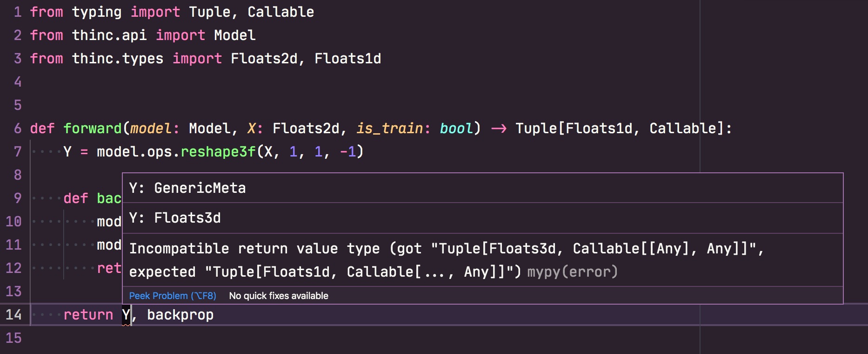Click line number 10 in the gutter
868x354 pixels.
pos(13,221)
